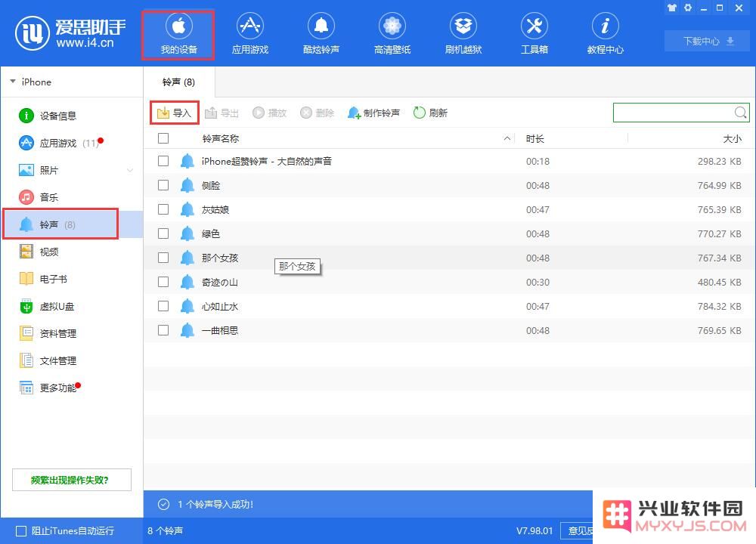The height and width of the screenshot is (544, 756).
Task: Click bell icon of 灰姑娘 ringtone
Action: tap(187, 209)
